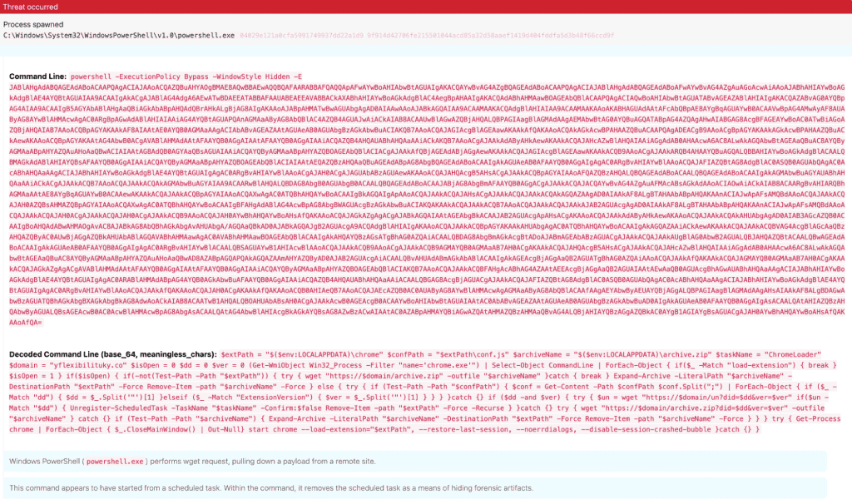
Task: Click the note about scheduled task removal
Action: click(x=414, y=487)
